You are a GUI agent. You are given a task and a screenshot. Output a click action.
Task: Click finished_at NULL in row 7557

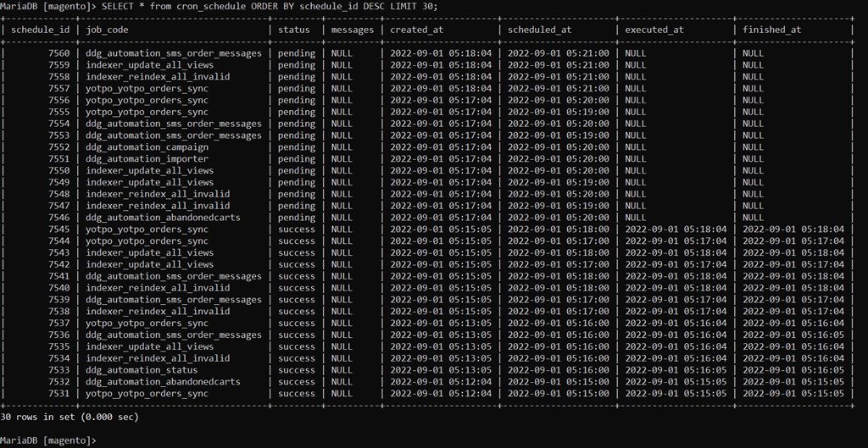pyautogui.click(x=753, y=88)
